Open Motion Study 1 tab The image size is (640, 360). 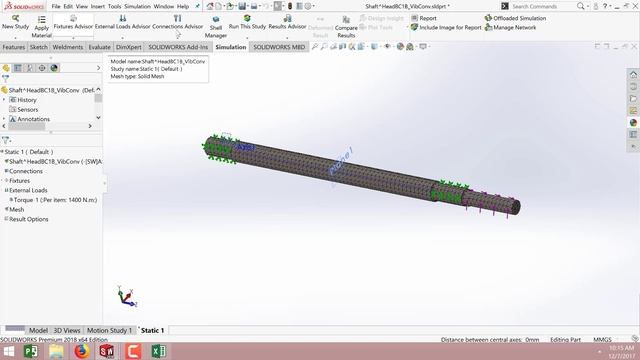click(109, 330)
